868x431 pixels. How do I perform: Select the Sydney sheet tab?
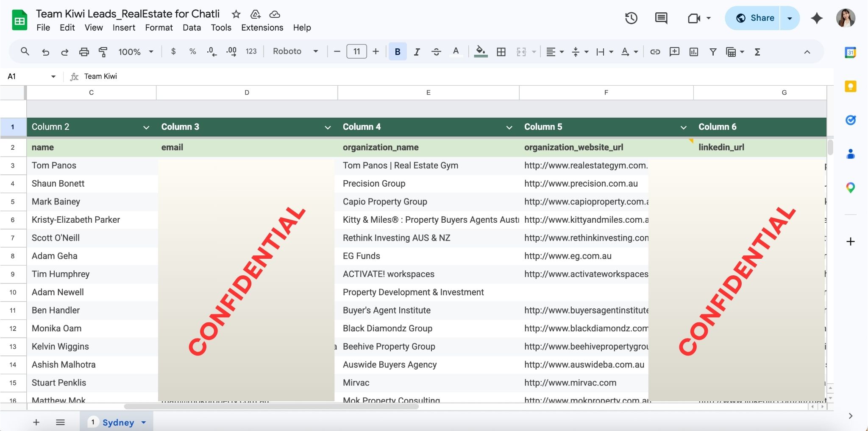coord(116,422)
